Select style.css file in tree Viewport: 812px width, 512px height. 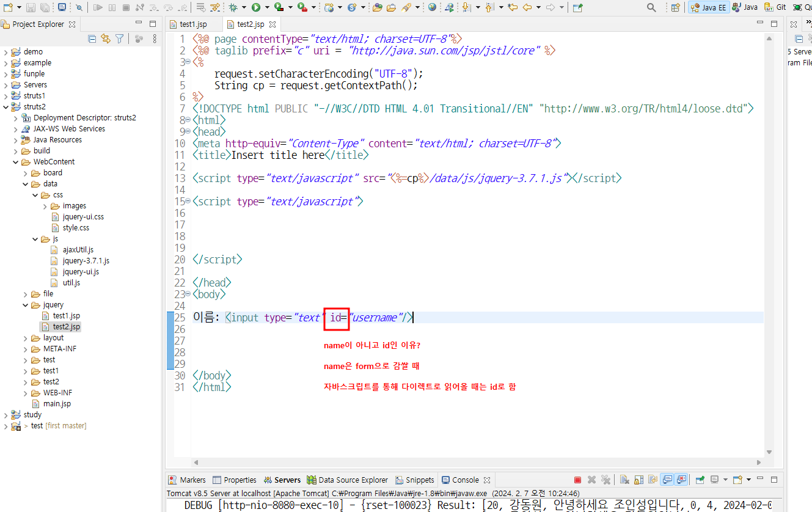(76, 228)
